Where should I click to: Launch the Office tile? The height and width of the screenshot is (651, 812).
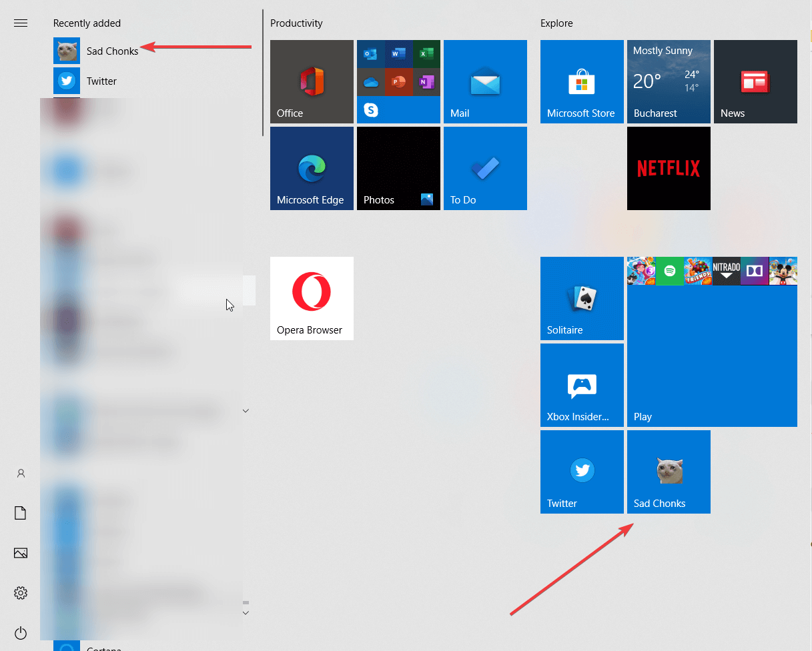point(312,81)
